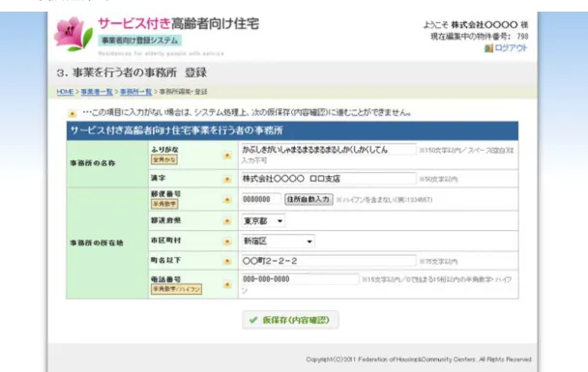
Task: Go to 事務所一覧 breadcrumb
Action: click(135, 92)
